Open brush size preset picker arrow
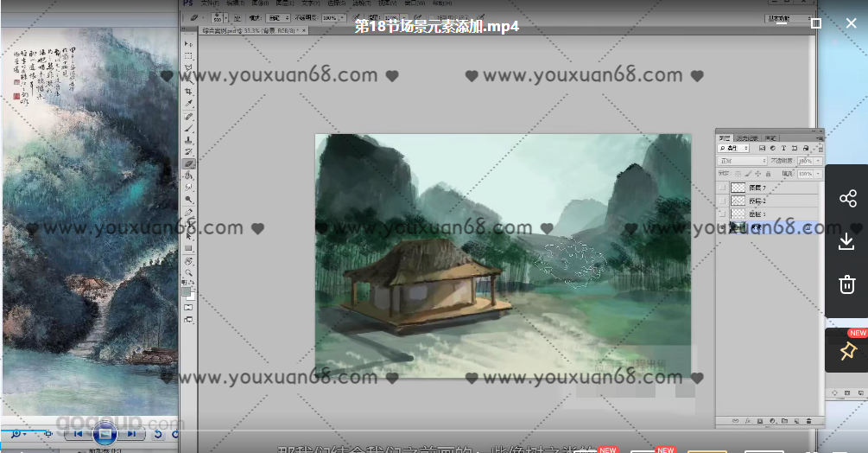Screen dimensions: 868x453 point(226,18)
